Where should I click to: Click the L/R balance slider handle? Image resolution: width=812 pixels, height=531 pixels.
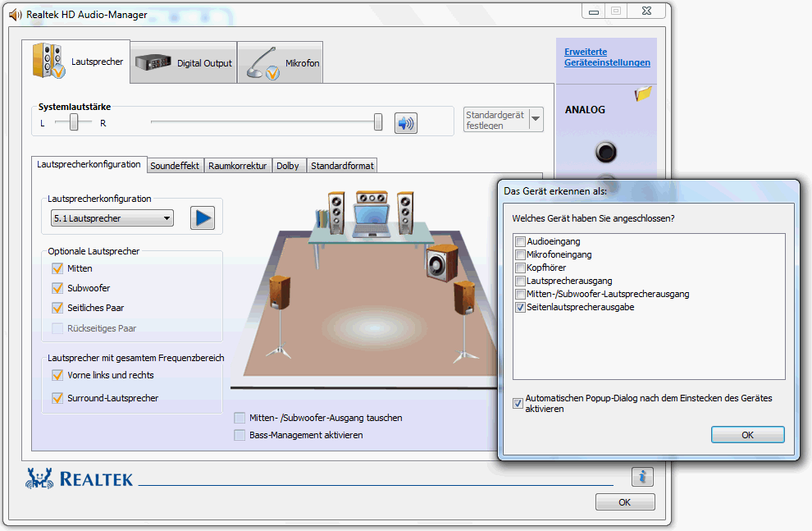pyautogui.click(x=74, y=122)
